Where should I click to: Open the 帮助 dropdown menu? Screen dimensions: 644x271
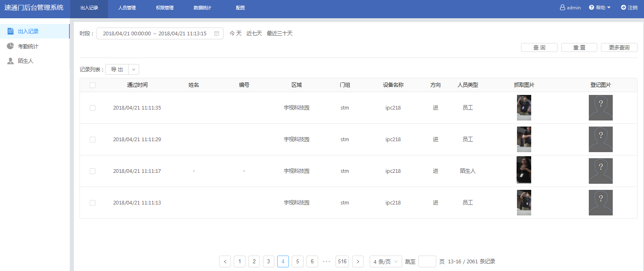click(600, 7)
